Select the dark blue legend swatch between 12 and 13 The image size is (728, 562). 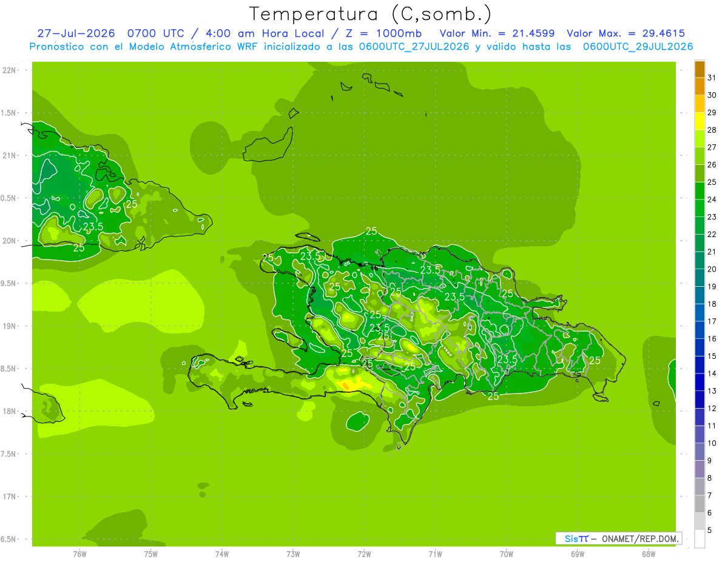point(699,400)
